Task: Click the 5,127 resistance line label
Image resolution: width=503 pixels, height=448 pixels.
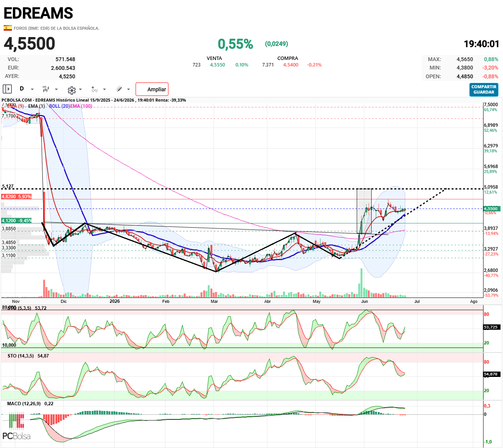Action: pyautogui.click(x=8, y=186)
